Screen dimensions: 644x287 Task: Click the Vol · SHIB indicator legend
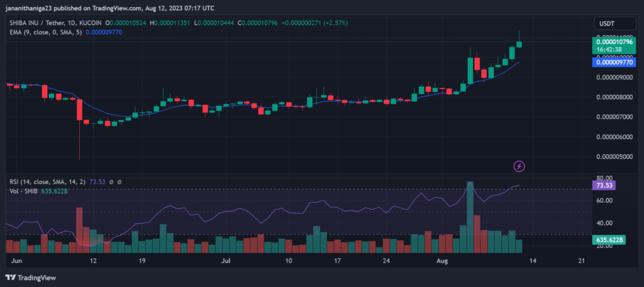[x=23, y=191]
